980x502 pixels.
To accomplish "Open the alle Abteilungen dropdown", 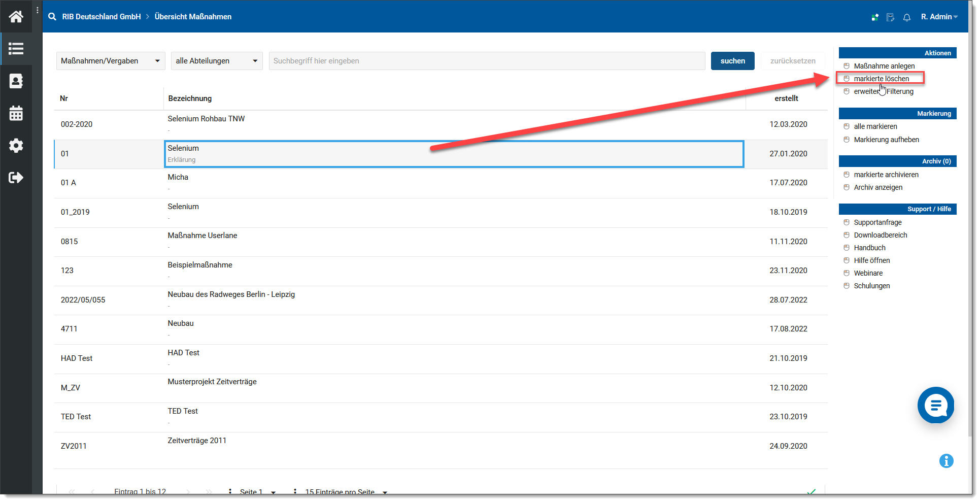I will click(216, 61).
